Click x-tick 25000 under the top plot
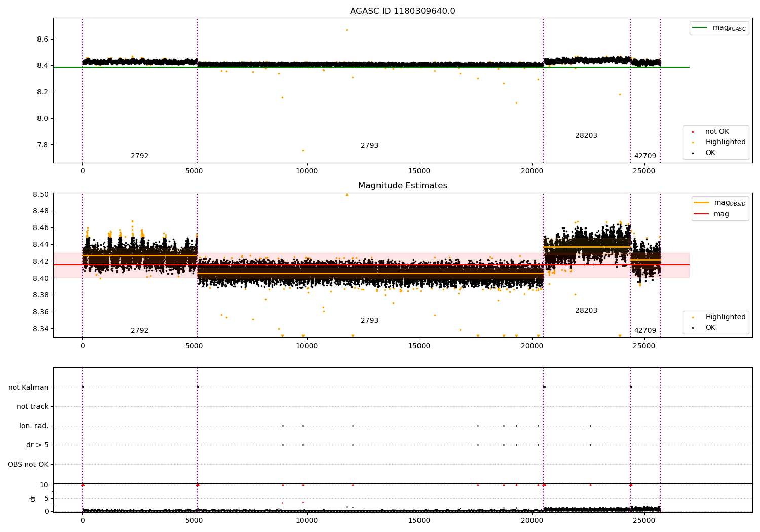The width and height of the screenshot is (760, 532). 644,171
